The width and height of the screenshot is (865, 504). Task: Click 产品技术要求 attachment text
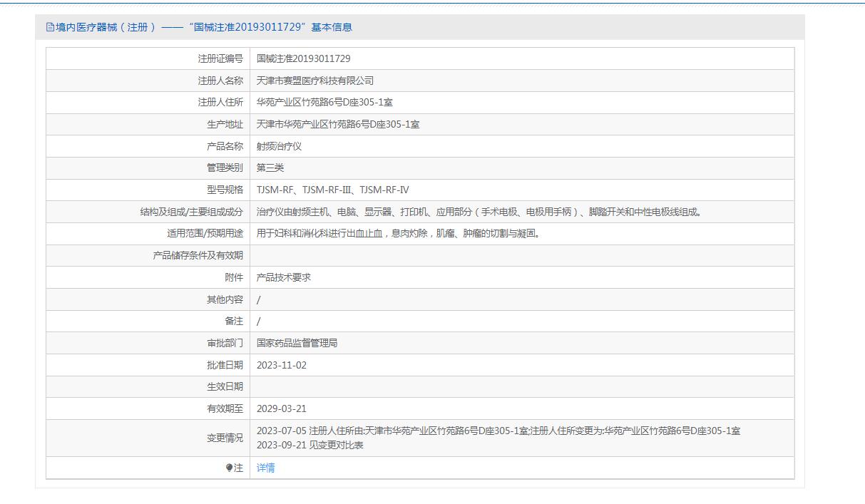pyautogui.click(x=283, y=278)
